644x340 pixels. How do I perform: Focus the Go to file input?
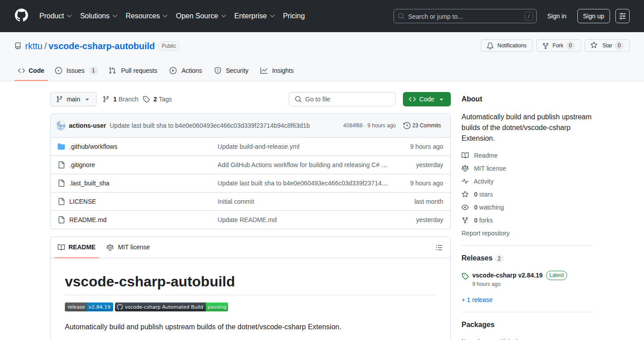(342, 99)
